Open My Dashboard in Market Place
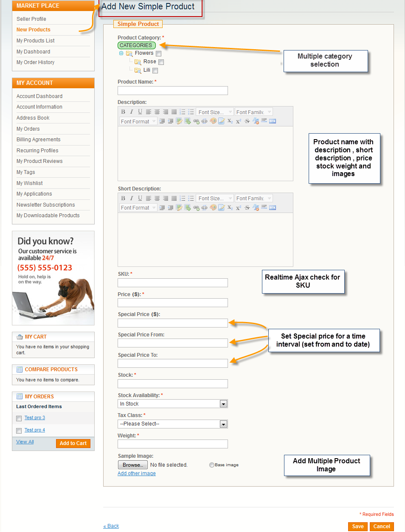405x532 pixels. click(x=33, y=52)
